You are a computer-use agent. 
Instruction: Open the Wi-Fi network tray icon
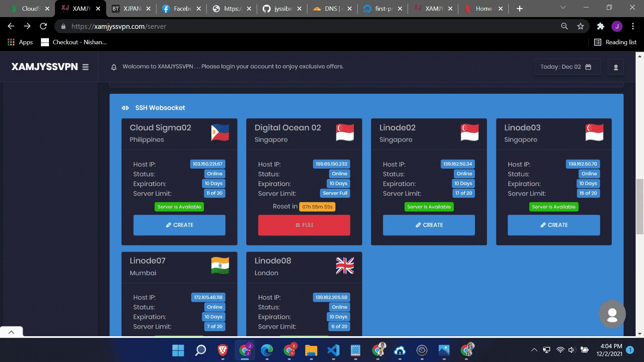(x=560, y=350)
